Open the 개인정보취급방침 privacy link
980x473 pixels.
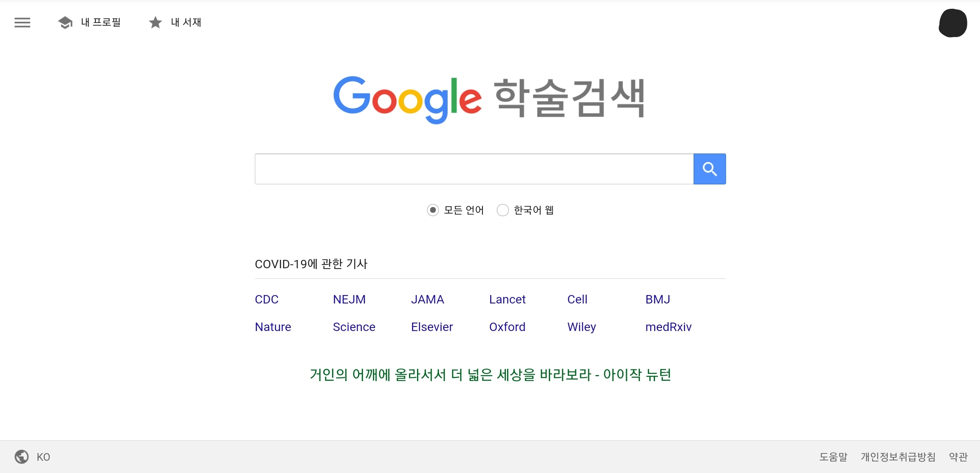coord(898,457)
